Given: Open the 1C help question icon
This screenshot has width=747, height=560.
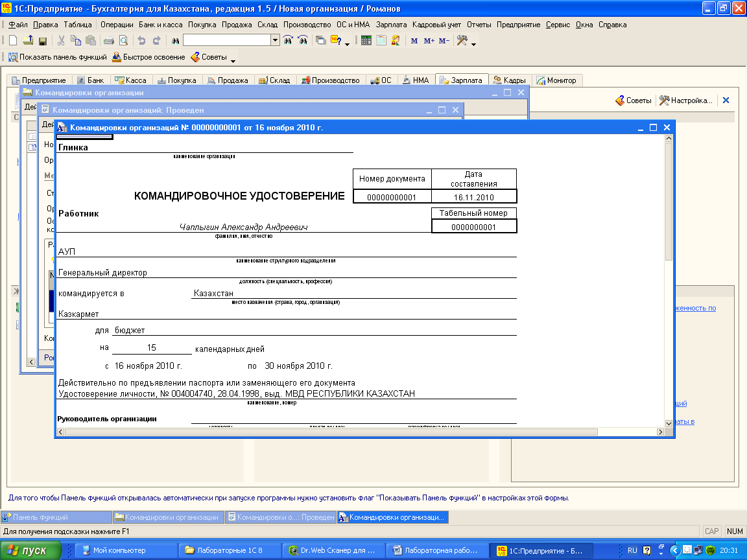Looking at the screenshot, I should point(336,40).
